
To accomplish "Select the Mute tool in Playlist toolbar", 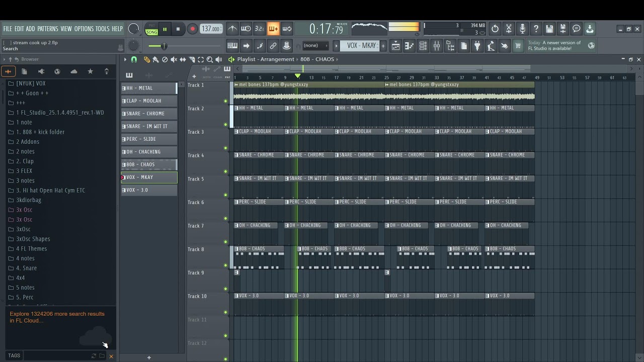I will pos(174,59).
